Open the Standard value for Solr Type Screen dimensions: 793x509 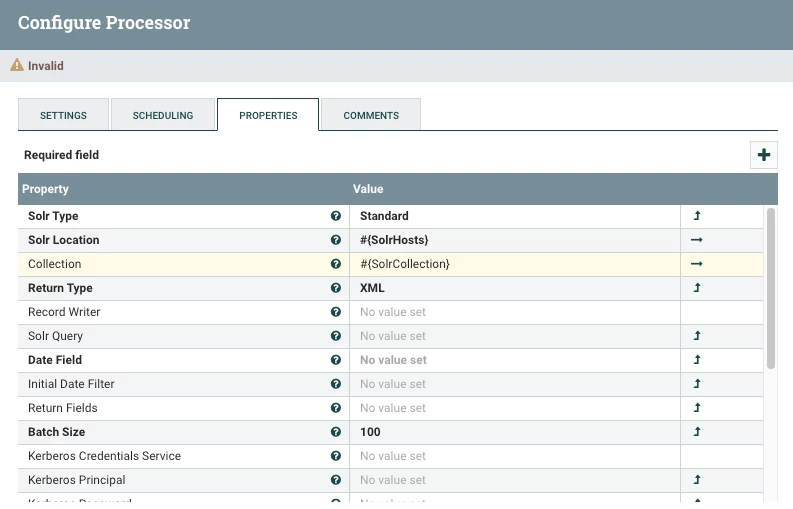[514, 216]
